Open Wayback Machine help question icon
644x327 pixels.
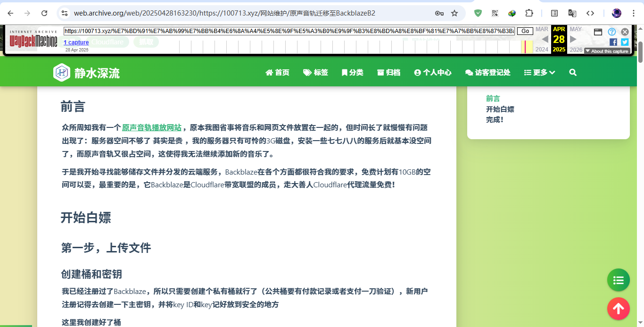[612, 32]
